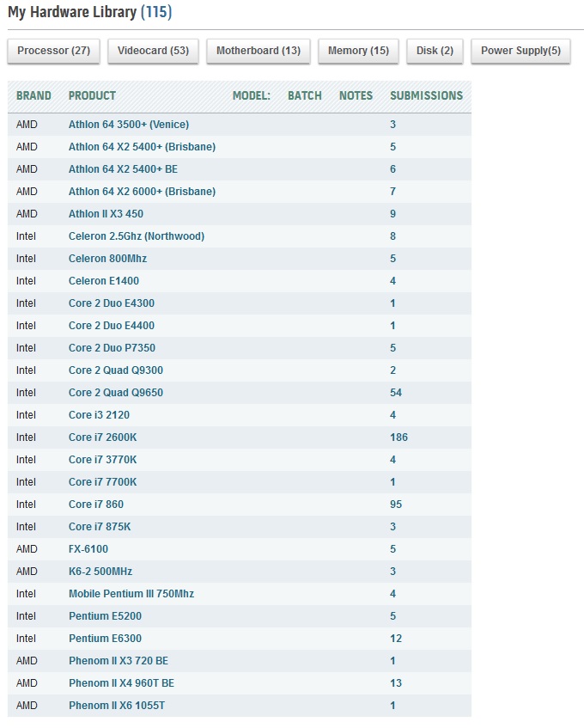Select Athlon 64 X2 5400+ BE

tap(123, 169)
